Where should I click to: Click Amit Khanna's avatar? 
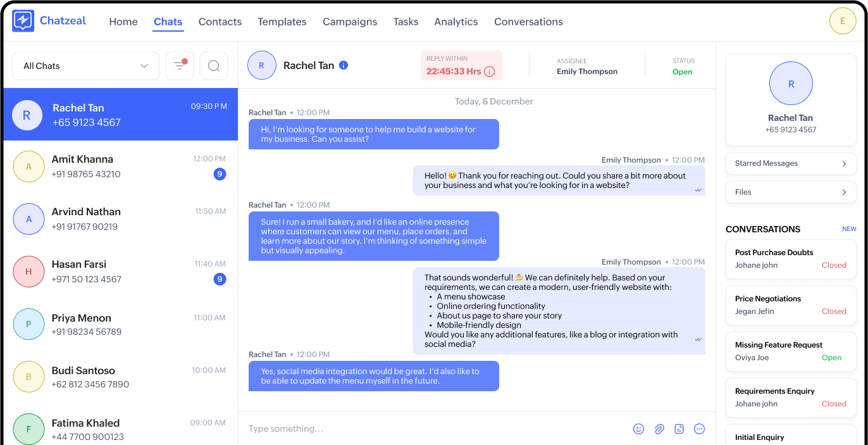pyautogui.click(x=28, y=166)
